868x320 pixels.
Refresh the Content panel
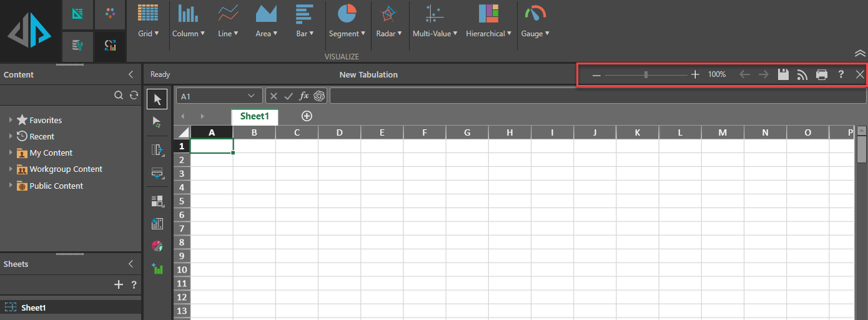(134, 96)
